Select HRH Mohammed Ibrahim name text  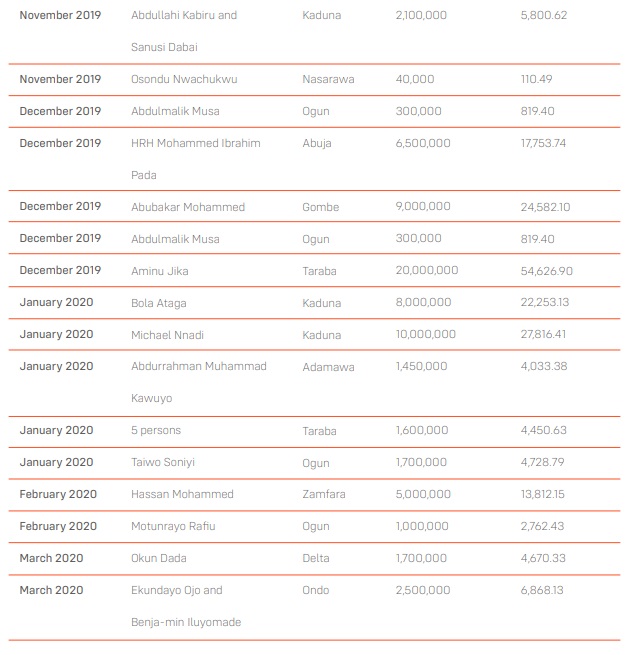tap(196, 143)
